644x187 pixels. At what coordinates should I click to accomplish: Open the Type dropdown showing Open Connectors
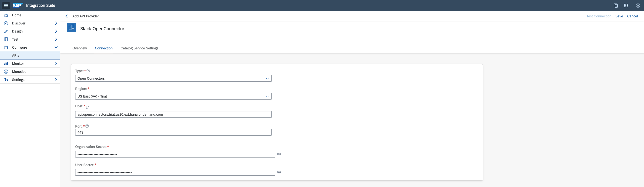click(173, 78)
